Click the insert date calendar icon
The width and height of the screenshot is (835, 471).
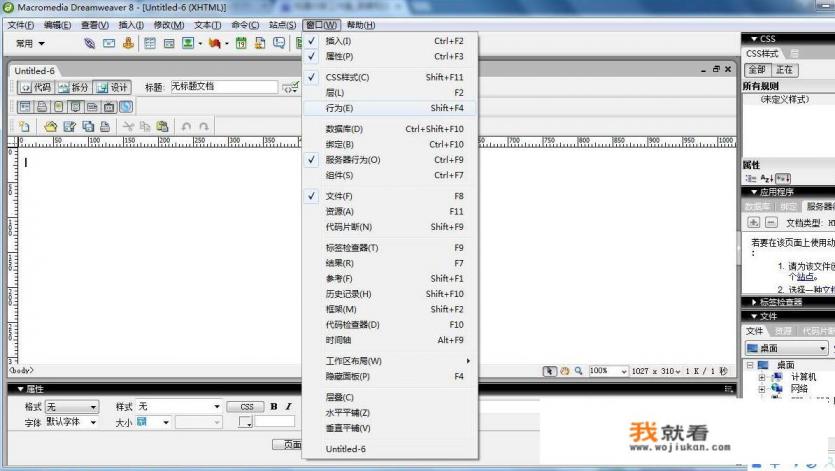point(241,44)
